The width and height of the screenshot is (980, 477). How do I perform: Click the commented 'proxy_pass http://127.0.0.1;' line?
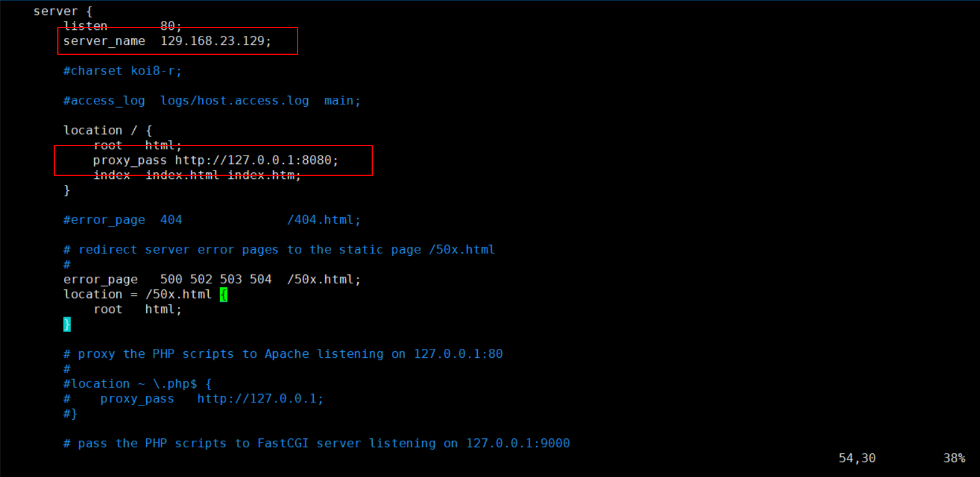(193, 399)
